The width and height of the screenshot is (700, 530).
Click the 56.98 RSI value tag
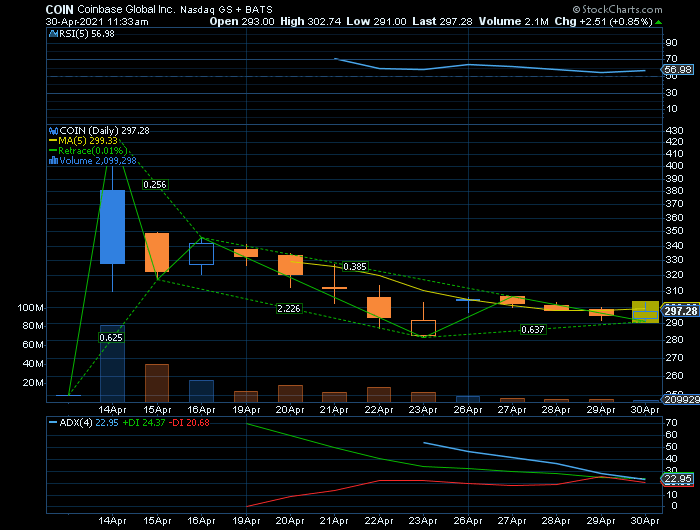678,70
